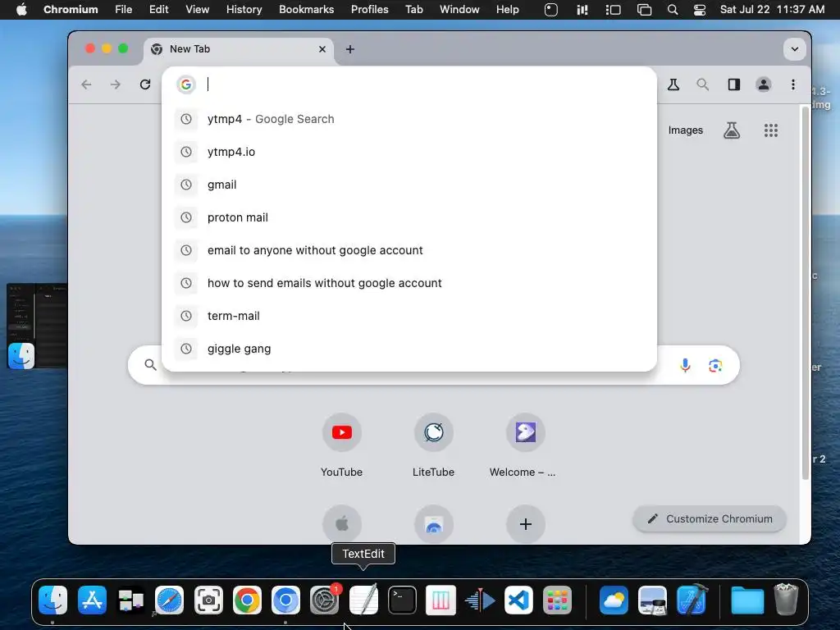This screenshot has height=630, width=840.
Task: Click the toolbar search magnifier icon
Action: tap(702, 84)
